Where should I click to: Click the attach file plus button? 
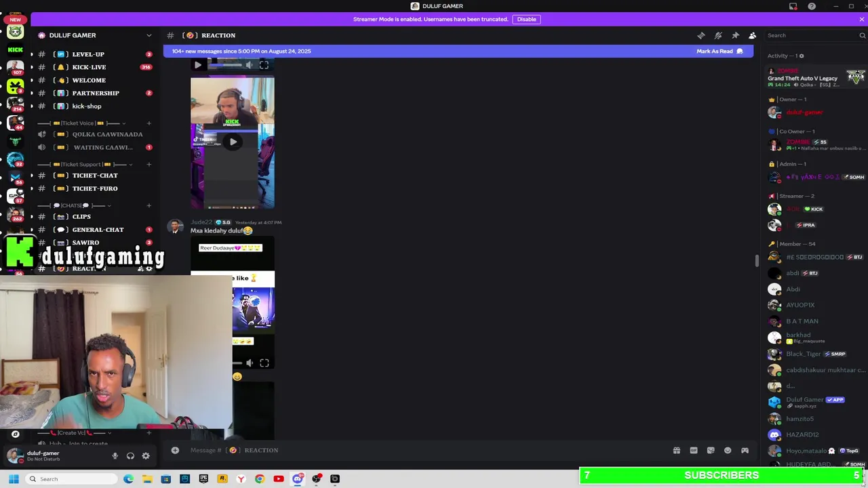coord(175,450)
